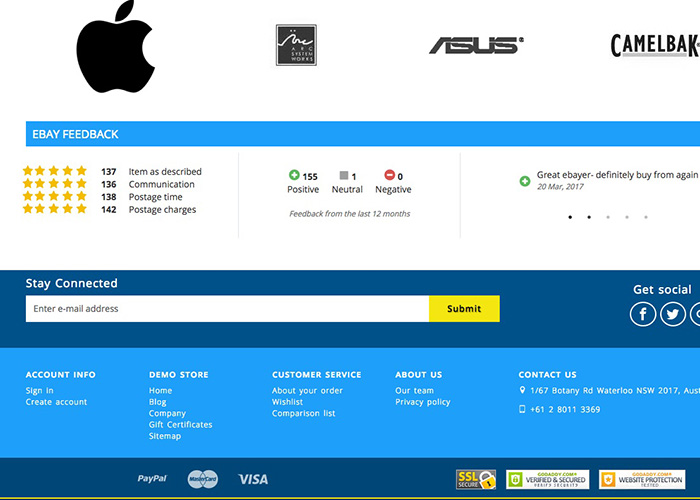The image size is (700, 500).
Task: Click the 'Great ebayer' review text
Action: click(617, 175)
